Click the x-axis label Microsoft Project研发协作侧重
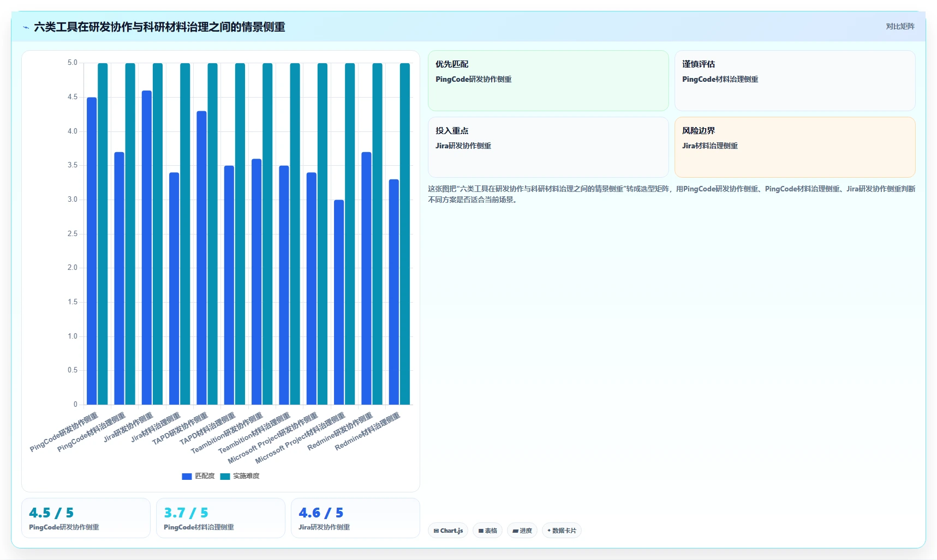The image size is (937, 560). click(273, 438)
